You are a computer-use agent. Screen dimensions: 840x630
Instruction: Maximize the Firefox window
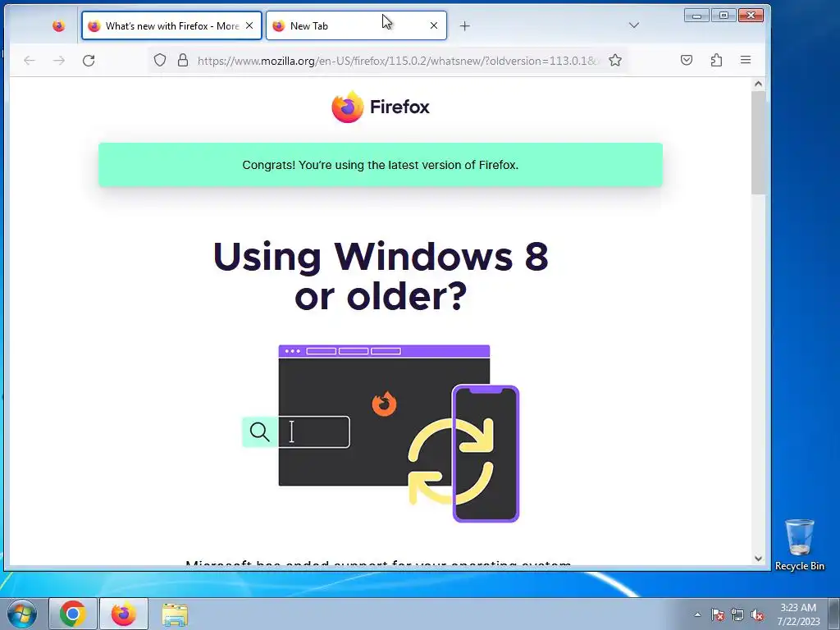(724, 16)
